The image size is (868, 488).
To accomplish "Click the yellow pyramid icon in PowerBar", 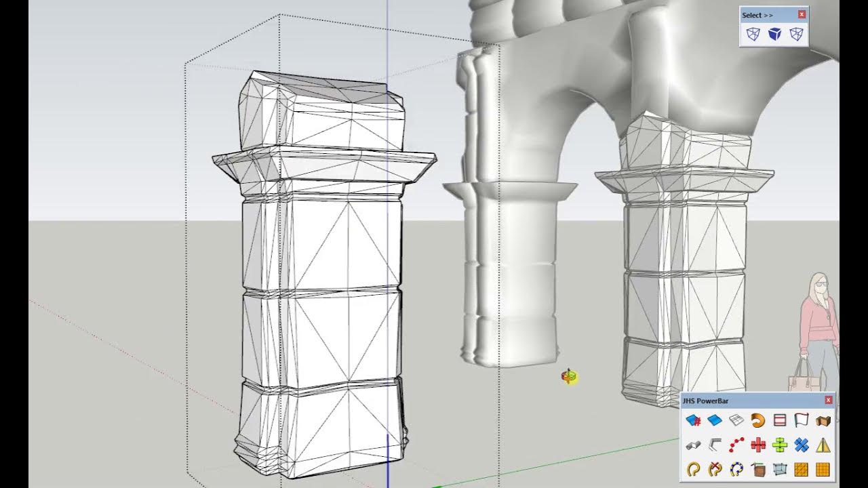I will (823, 445).
